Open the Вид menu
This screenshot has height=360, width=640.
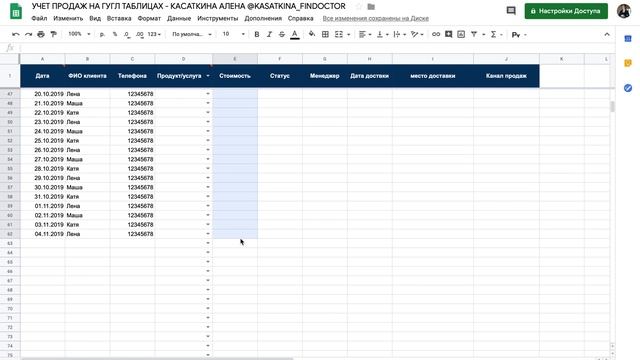click(95, 18)
